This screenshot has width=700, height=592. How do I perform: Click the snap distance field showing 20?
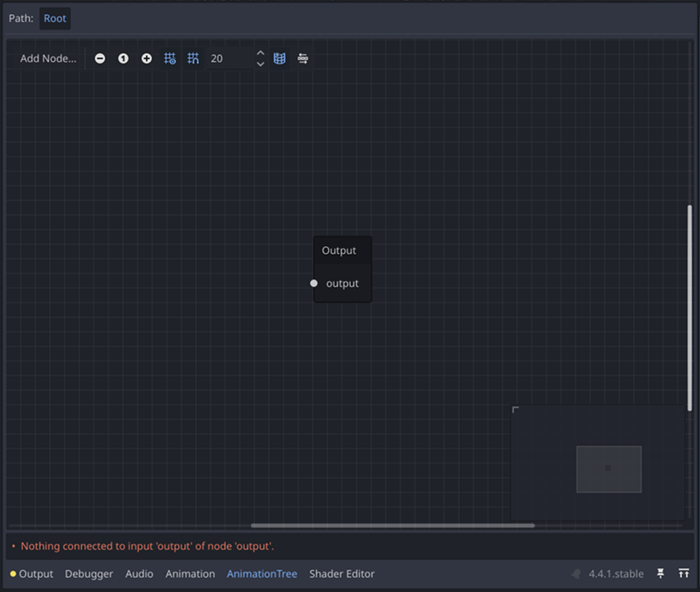(231, 58)
